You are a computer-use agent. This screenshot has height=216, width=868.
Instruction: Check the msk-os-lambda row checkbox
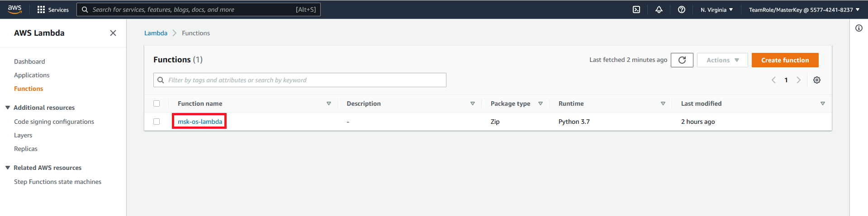(157, 122)
